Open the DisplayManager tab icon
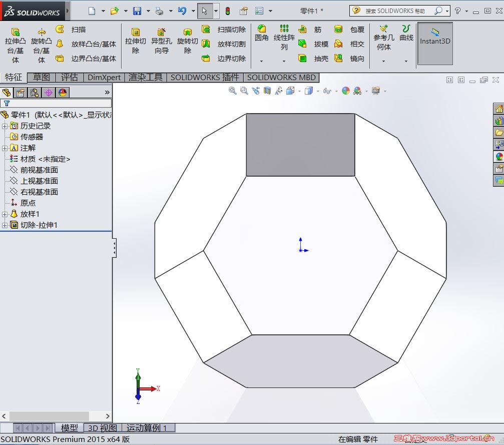This screenshot has height=445, width=504. click(63, 93)
